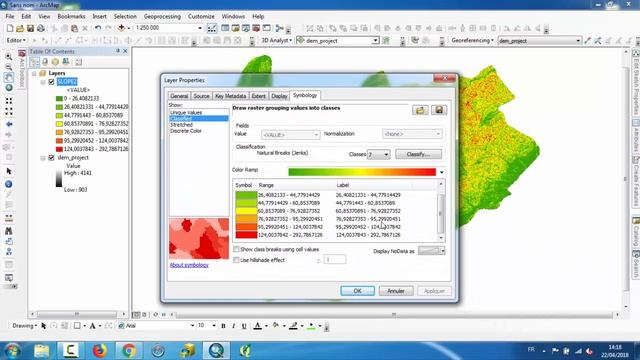The height and width of the screenshot is (360, 640).
Task: Open the About symbology link
Action: point(189,265)
